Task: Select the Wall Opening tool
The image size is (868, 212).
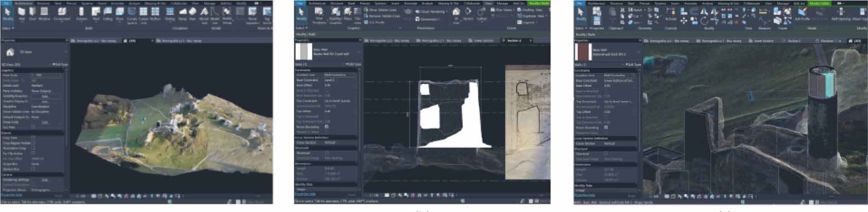Action: click(841, 14)
